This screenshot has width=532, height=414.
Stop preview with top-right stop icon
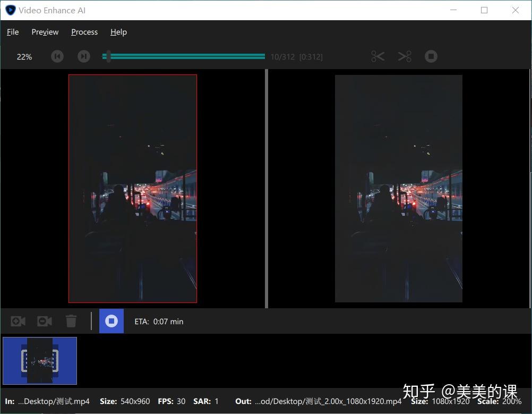(431, 56)
